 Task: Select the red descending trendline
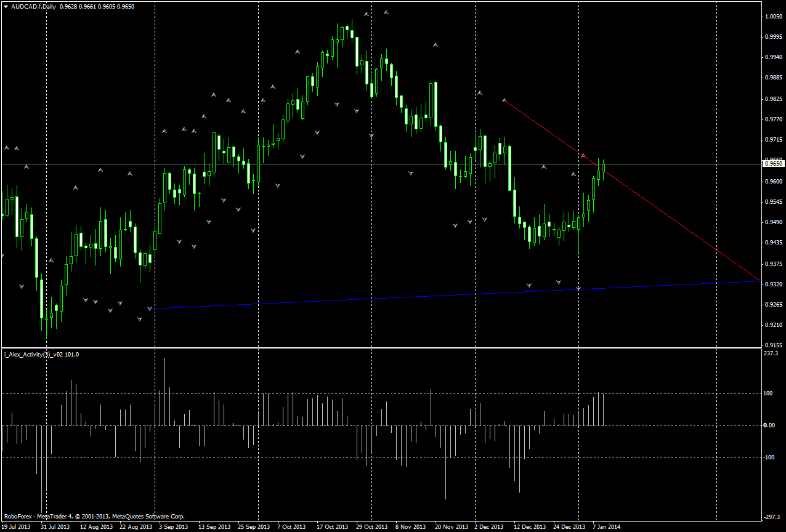[631, 190]
